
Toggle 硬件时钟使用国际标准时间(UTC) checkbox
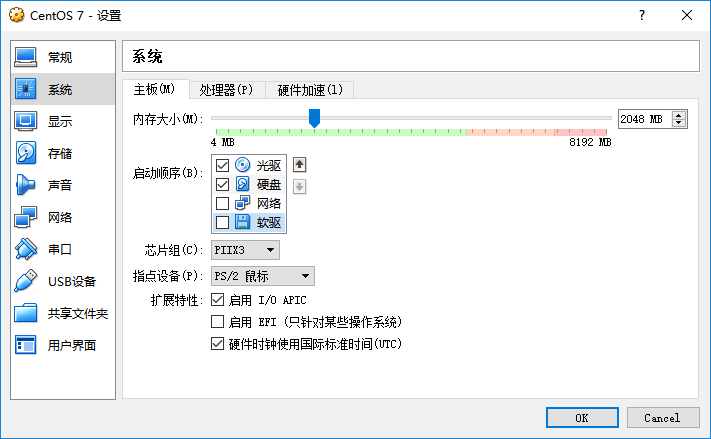218,344
